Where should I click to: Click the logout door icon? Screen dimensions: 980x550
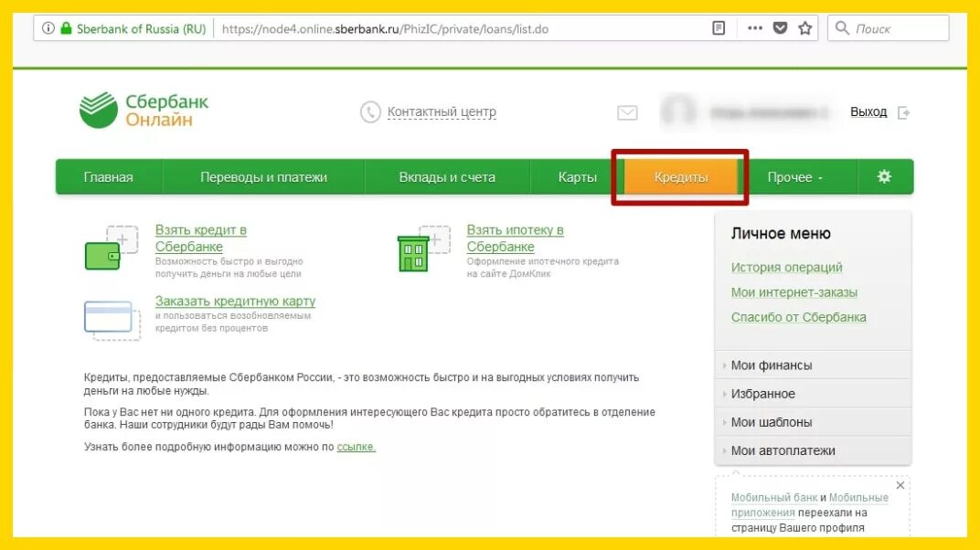[x=904, y=112]
